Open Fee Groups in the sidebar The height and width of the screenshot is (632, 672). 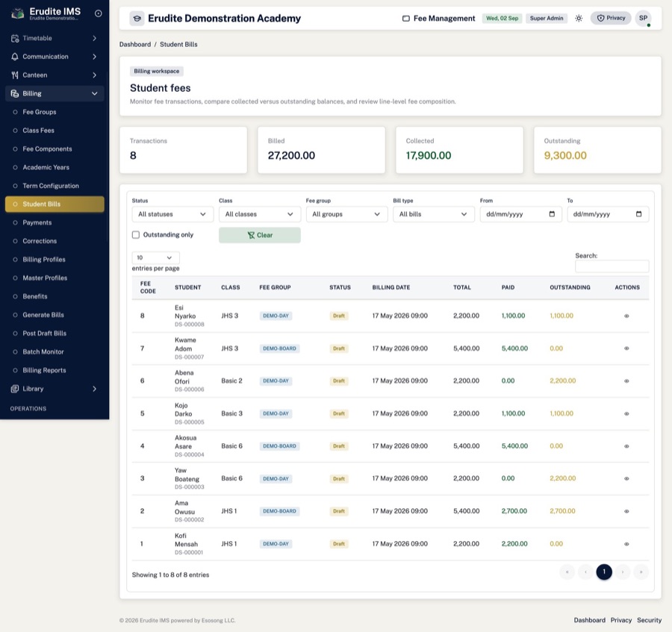(x=55, y=112)
